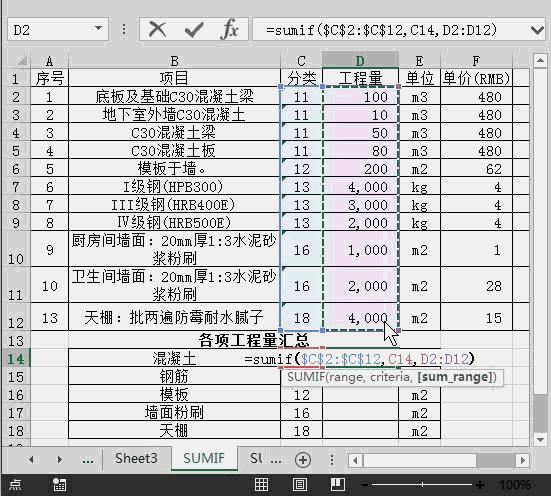Screen dimensions: 551x496
Task: Select column A header
Action: pyautogui.click(x=50, y=61)
